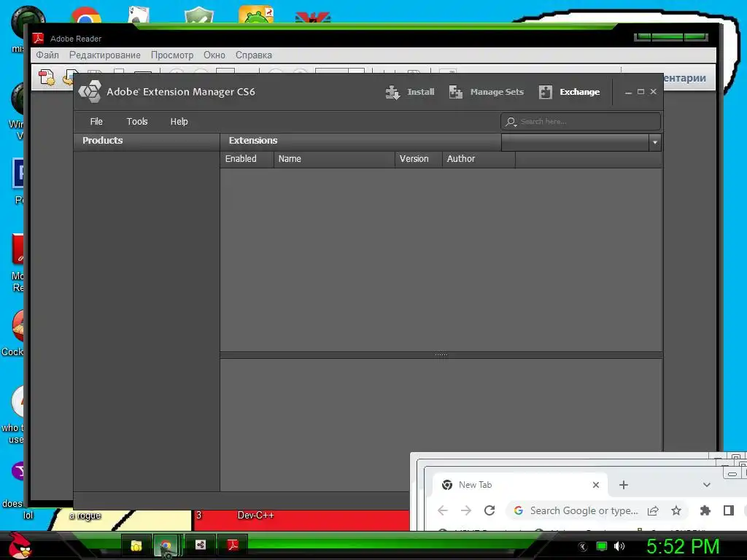Open Chrome's tab search chevron

coord(706,485)
